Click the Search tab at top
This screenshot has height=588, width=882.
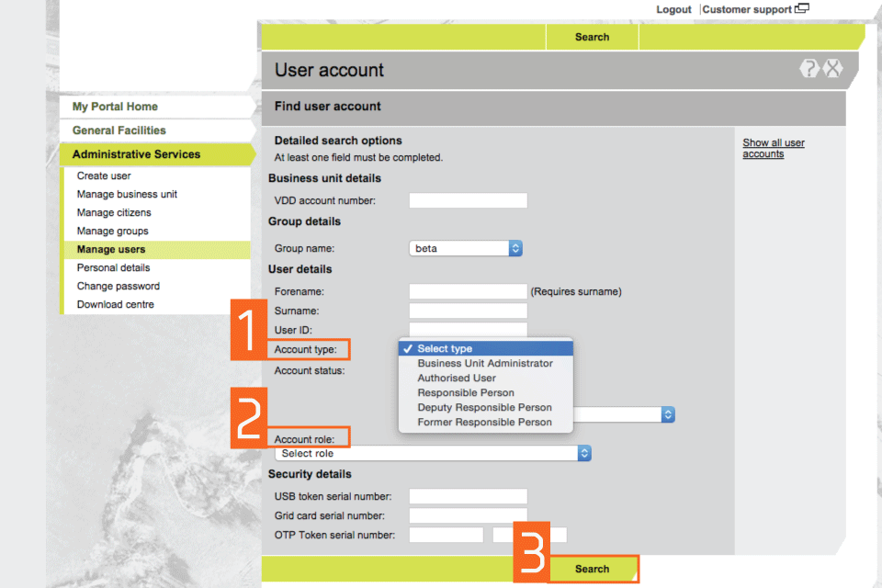[x=592, y=37]
